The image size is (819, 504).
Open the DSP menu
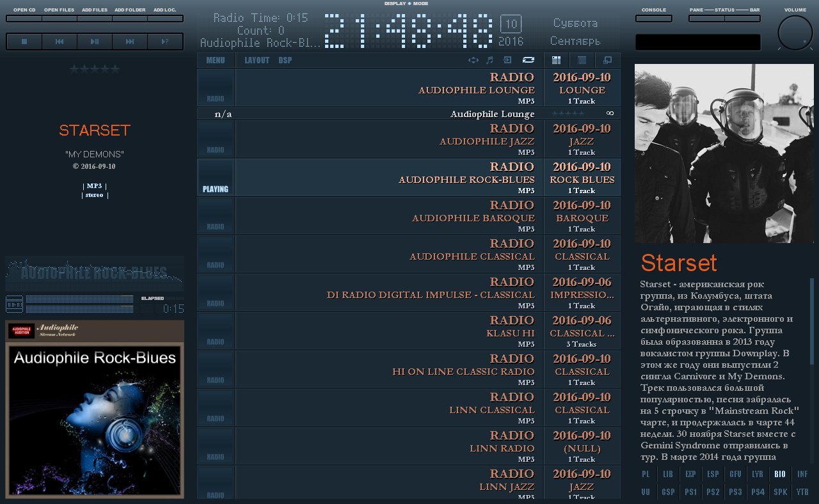click(x=285, y=60)
